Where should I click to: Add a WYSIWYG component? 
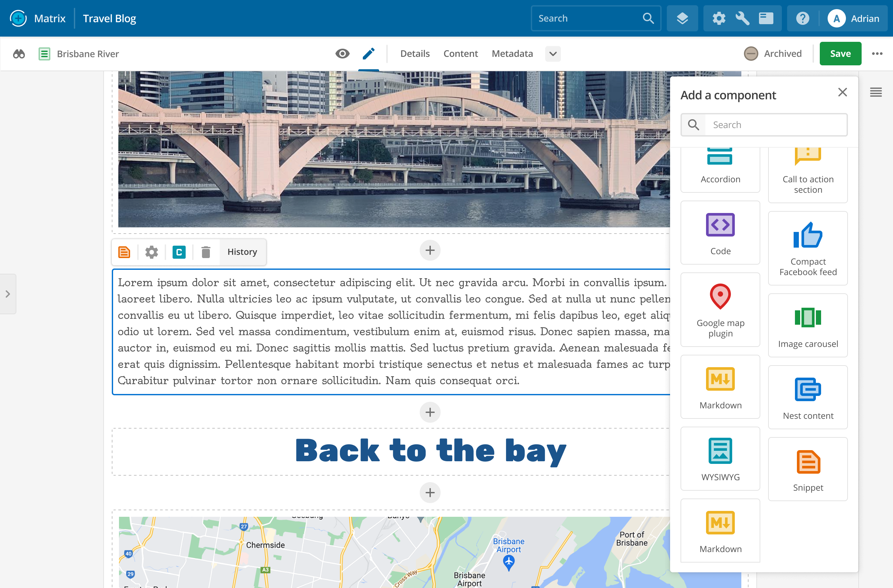720,458
